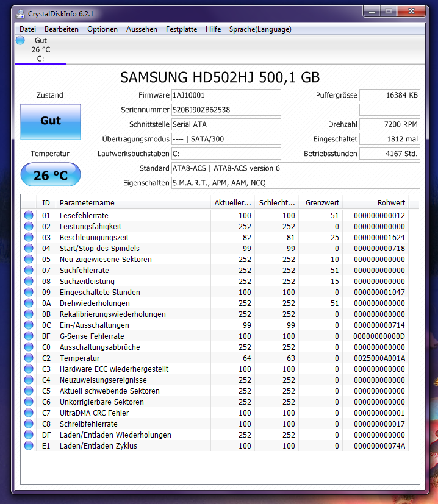The height and width of the screenshot is (504, 438).
Task: Open the Aussehen menu
Action: coord(142,29)
